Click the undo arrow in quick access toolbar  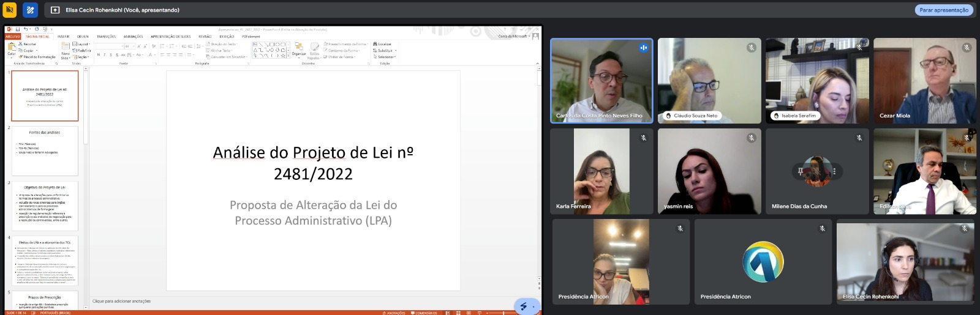[x=26, y=29]
